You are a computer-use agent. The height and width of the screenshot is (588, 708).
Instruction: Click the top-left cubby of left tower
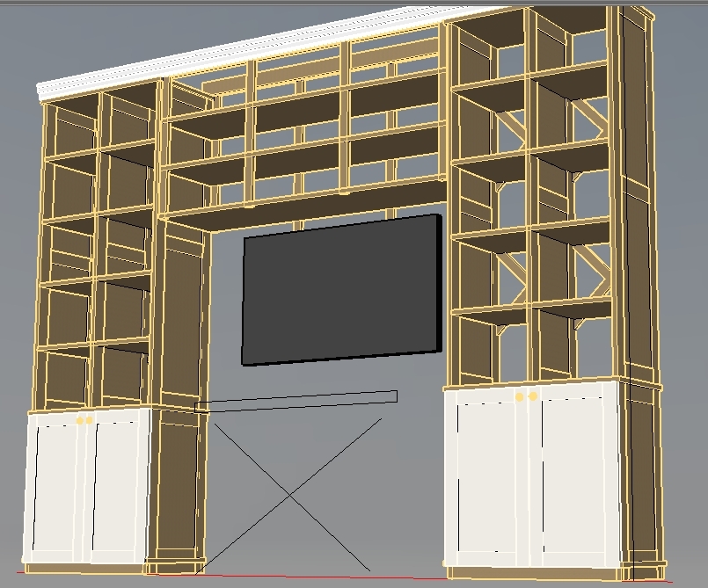pyautogui.click(x=70, y=127)
